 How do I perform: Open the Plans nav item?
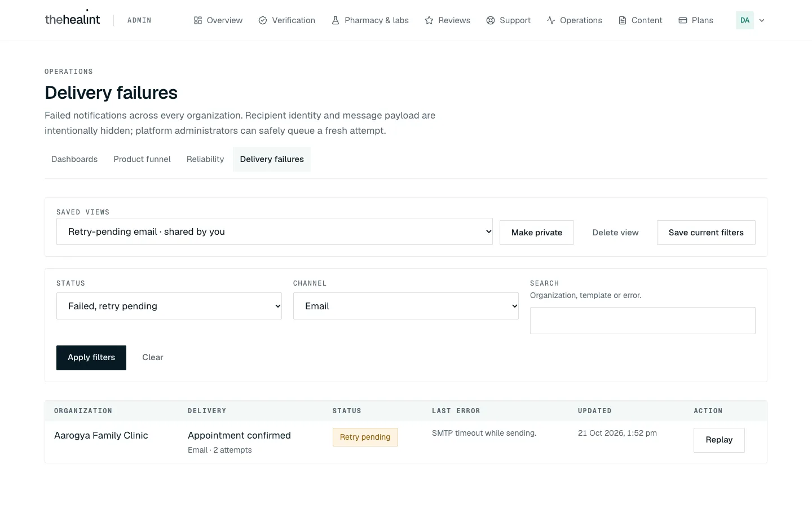click(696, 20)
